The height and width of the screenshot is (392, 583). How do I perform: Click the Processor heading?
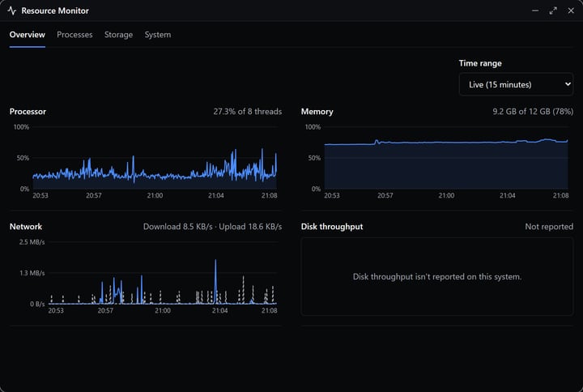28,112
